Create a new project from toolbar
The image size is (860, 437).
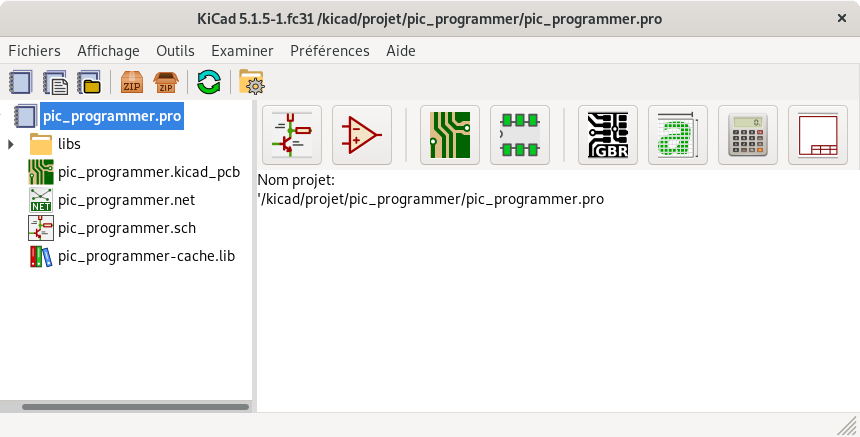click(21, 82)
